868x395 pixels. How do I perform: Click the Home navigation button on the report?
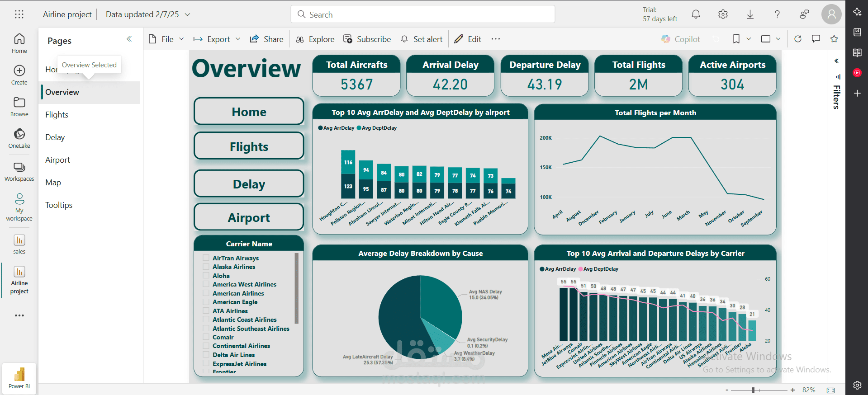pyautogui.click(x=249, y=112)
